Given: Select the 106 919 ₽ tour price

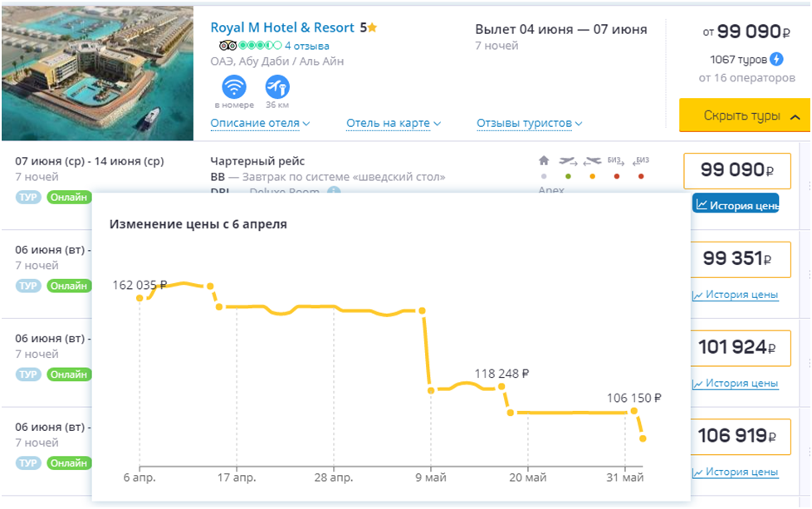Looking at the screenshot, I should coord(736,437).
